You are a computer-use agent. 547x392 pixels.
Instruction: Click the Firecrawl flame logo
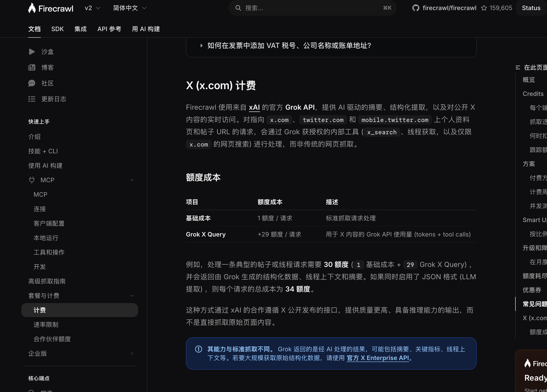(x=32, y=8)
